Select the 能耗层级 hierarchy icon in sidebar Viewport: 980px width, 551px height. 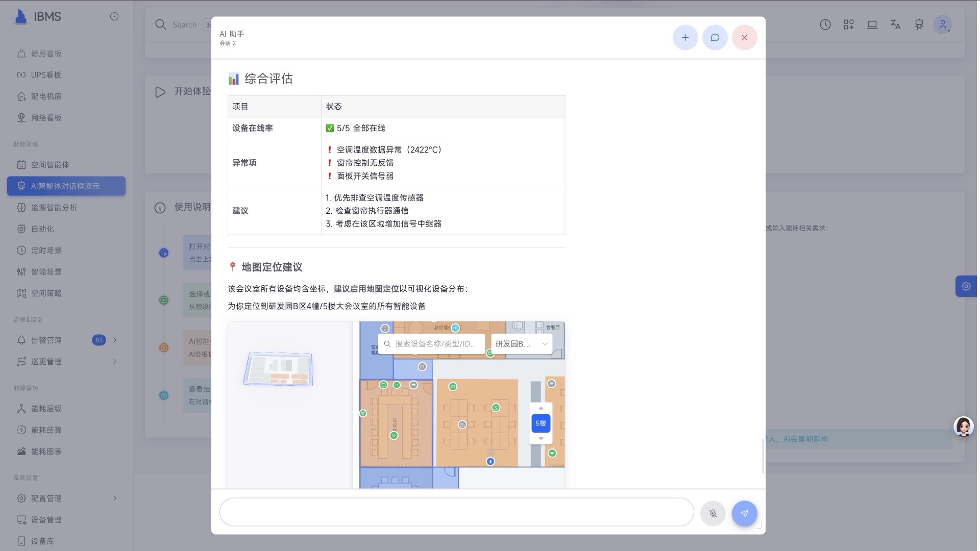(x=21, y=408)
